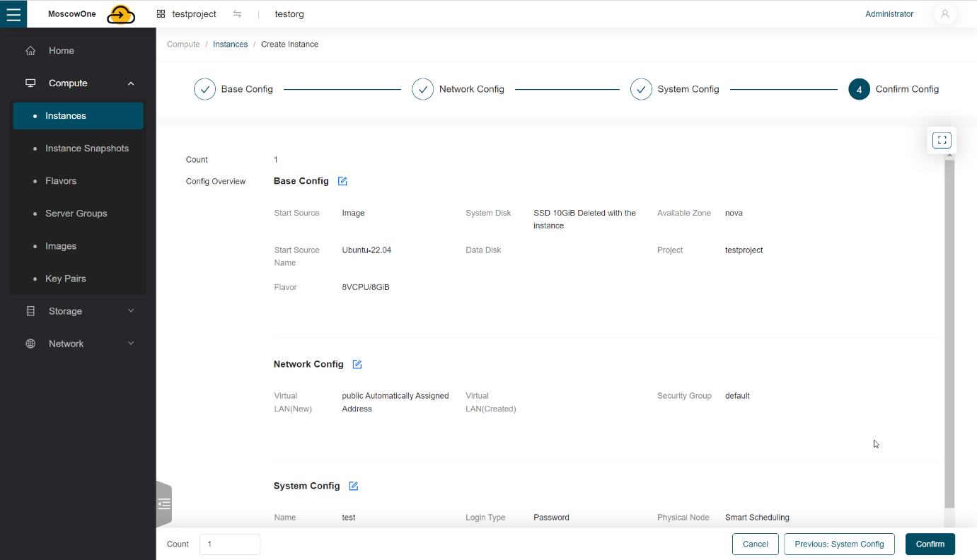The width and height of the screenshot is (977, 560).
Task: Click the Storage disk icon in sidebar
Action: pyautogui.click(x=30, y=310)
